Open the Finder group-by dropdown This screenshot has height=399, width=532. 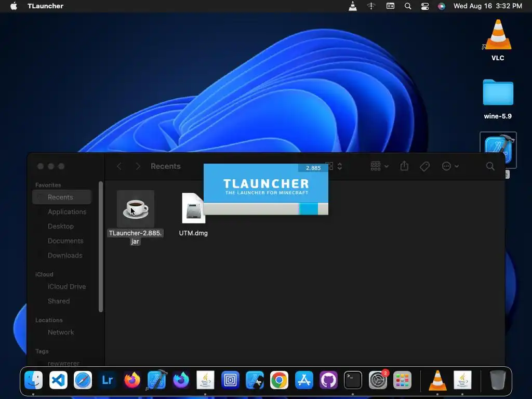click(x=379, y=166)
